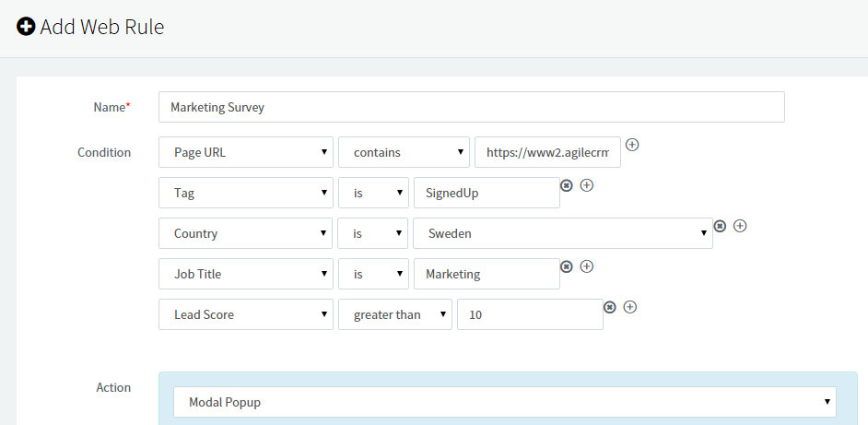The width and height of the screenshot is (868, 425).
Task: Open the Country field dropdown
Action: (x=246, y=233)
